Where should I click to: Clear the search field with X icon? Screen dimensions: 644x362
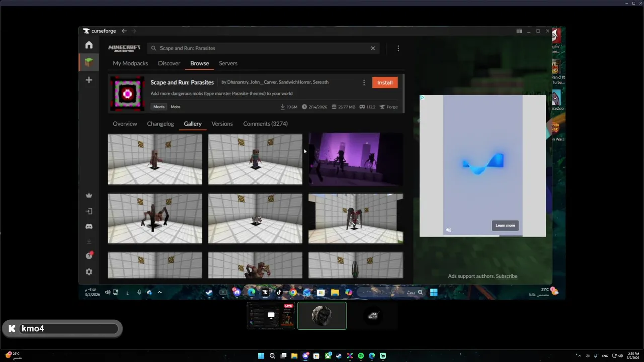coord(373,48)
